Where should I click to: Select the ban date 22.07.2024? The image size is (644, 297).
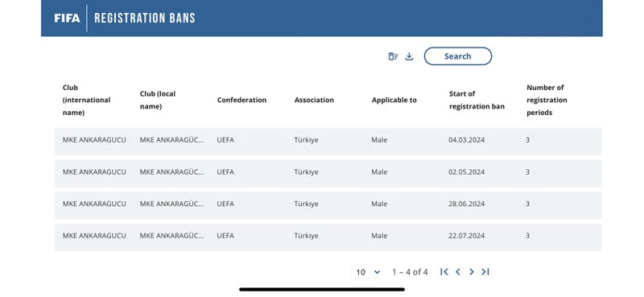[466, 236]
